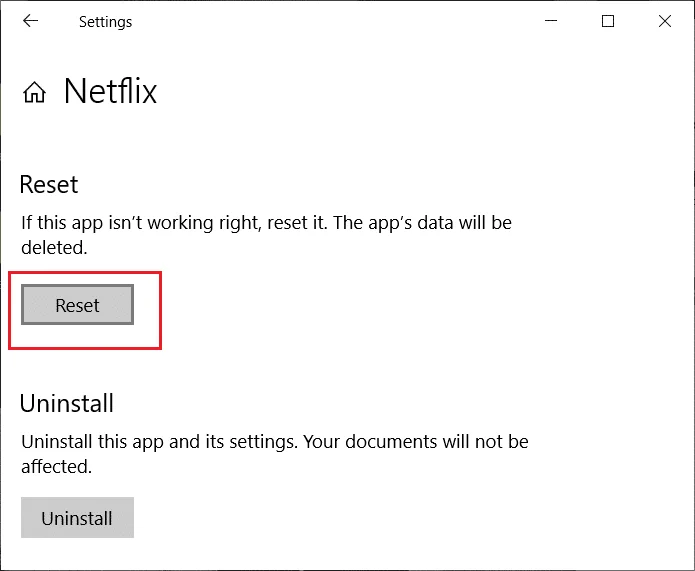Click the Uninstall section heading
695x571 pixels.
point(66,403)
